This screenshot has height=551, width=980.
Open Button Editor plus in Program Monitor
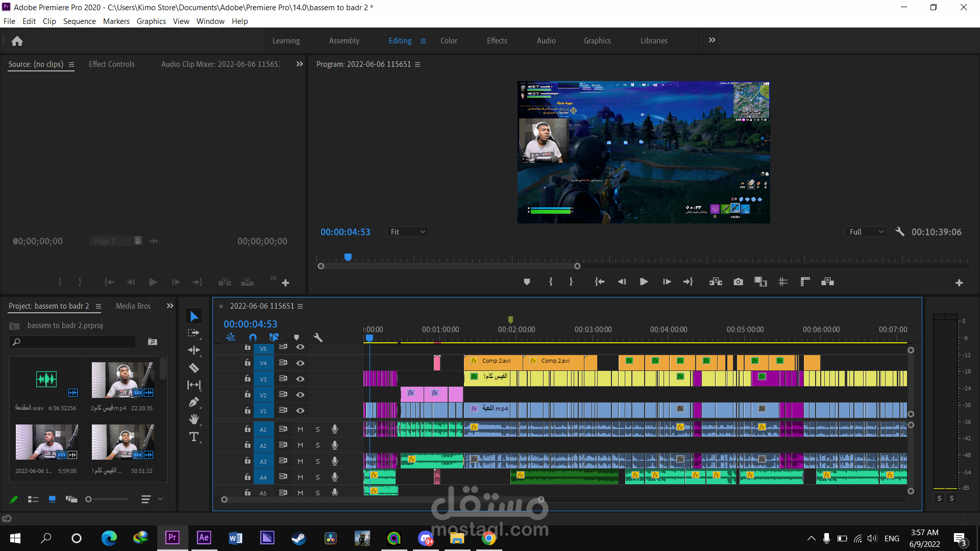click(959, 283)
